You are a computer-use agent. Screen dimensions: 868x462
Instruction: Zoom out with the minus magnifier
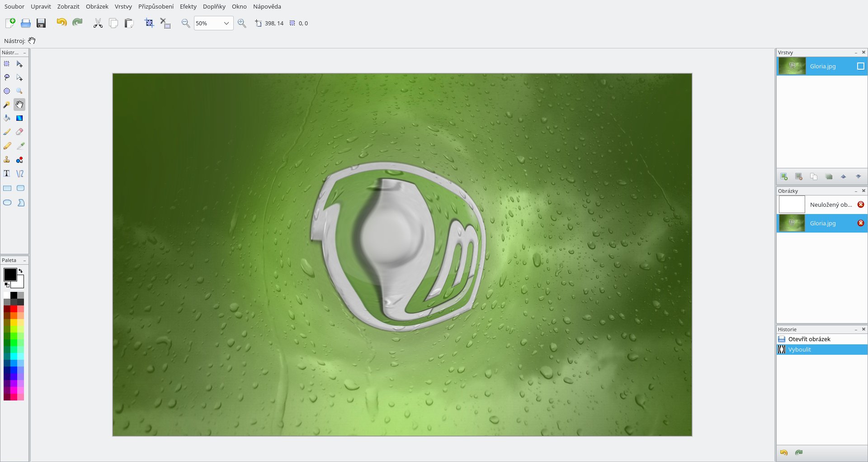coord(185,23)
